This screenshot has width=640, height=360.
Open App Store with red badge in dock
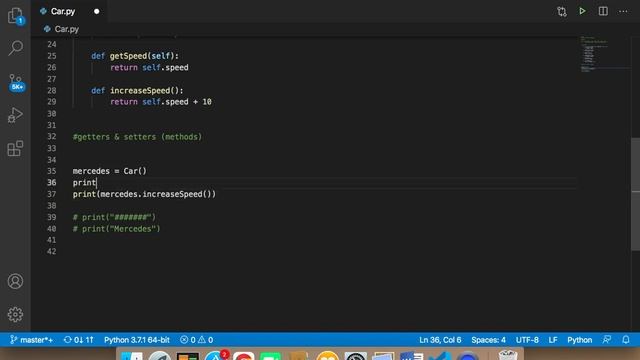click(x=216, y=356)
